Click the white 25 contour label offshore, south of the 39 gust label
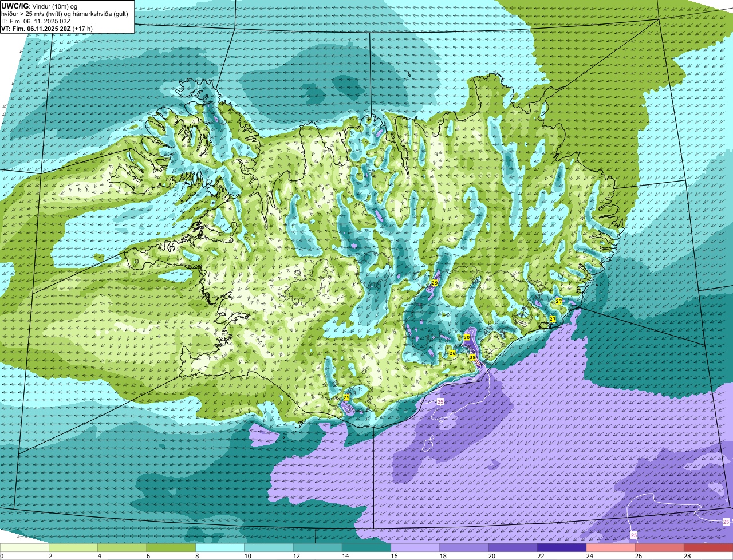The width and height of the screenshot is (733, 560). click(x=440, y=402)
